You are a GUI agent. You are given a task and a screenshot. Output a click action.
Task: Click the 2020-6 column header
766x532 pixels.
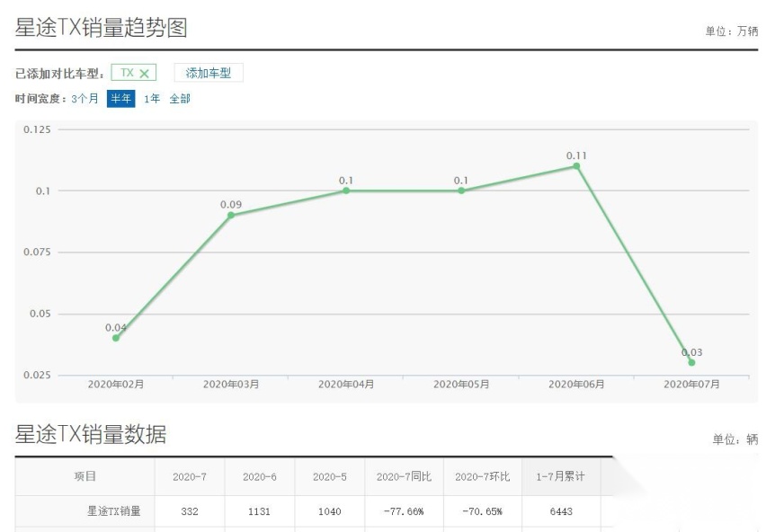tap(260, 477)
